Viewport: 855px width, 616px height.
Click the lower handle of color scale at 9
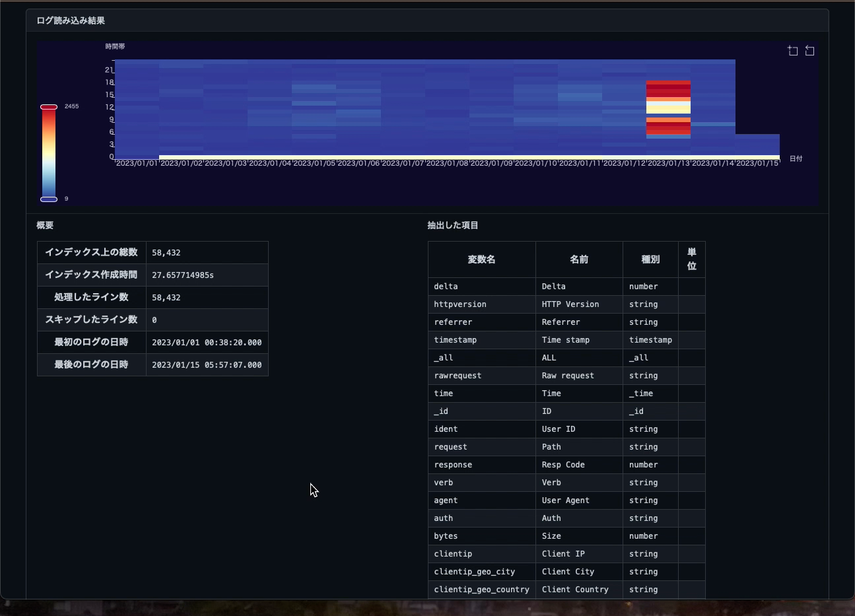[x=49, y=199]
